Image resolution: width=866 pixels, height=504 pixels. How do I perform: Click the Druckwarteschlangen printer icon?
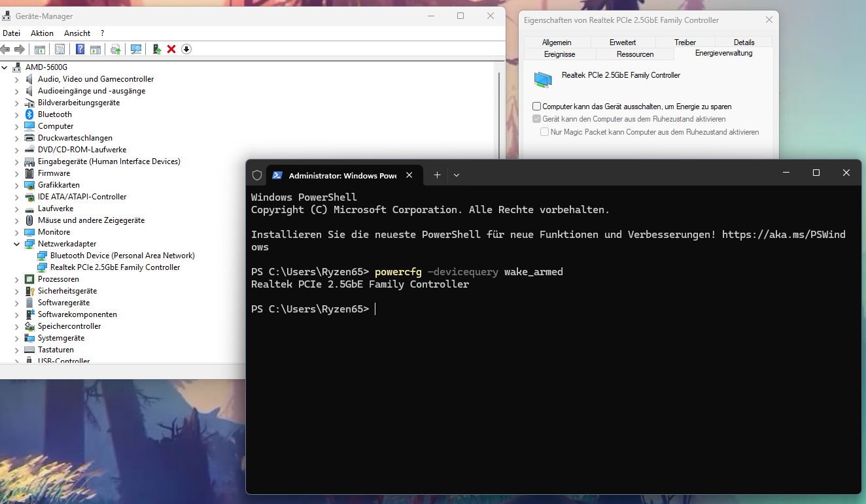[29, 138]
